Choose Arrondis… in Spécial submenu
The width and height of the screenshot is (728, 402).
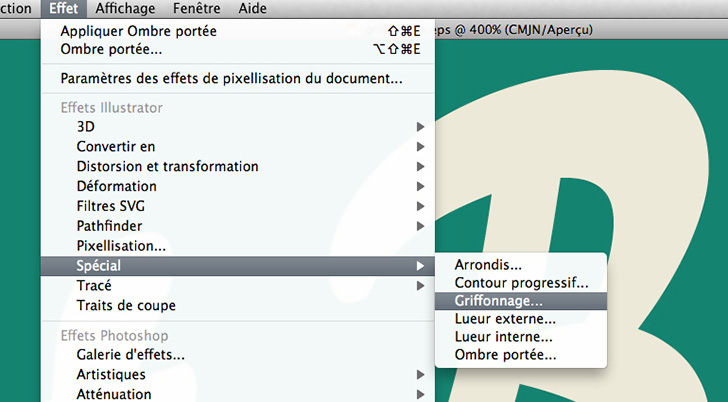(521, 265)
